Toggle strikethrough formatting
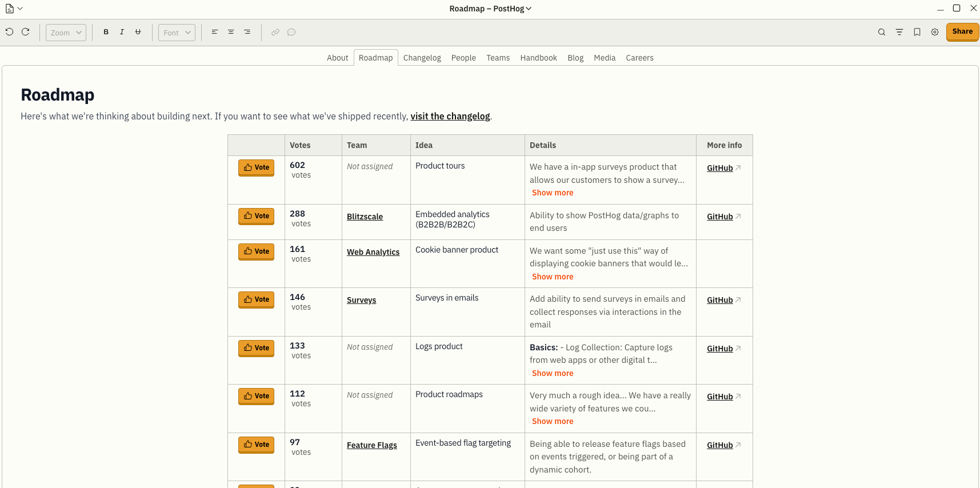 tap(138, 32)
